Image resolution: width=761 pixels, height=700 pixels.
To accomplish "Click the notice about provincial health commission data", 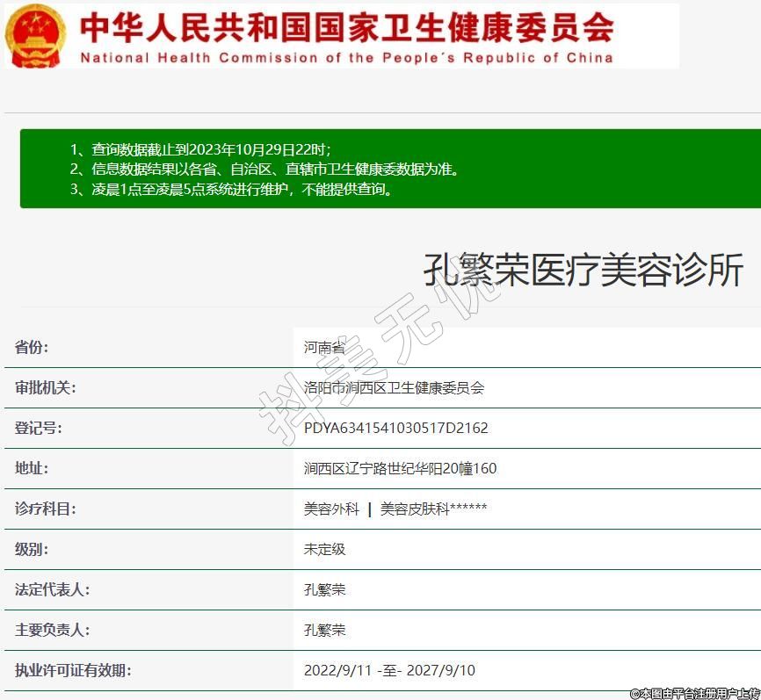I will 265,170.
